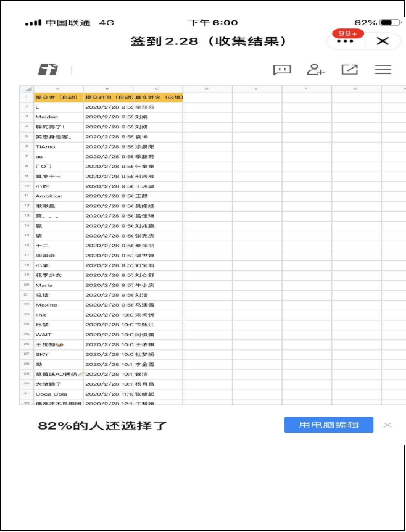Tap the 用电脑编辑 button
The image size is (406, 532).
point(329,425)
